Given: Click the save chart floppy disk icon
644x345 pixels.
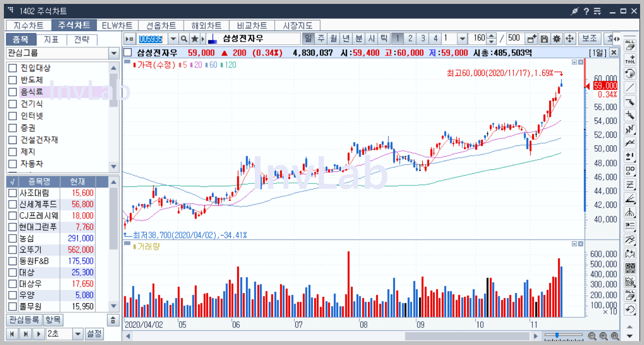Looking at the screenshot, I should click(545, 39).
